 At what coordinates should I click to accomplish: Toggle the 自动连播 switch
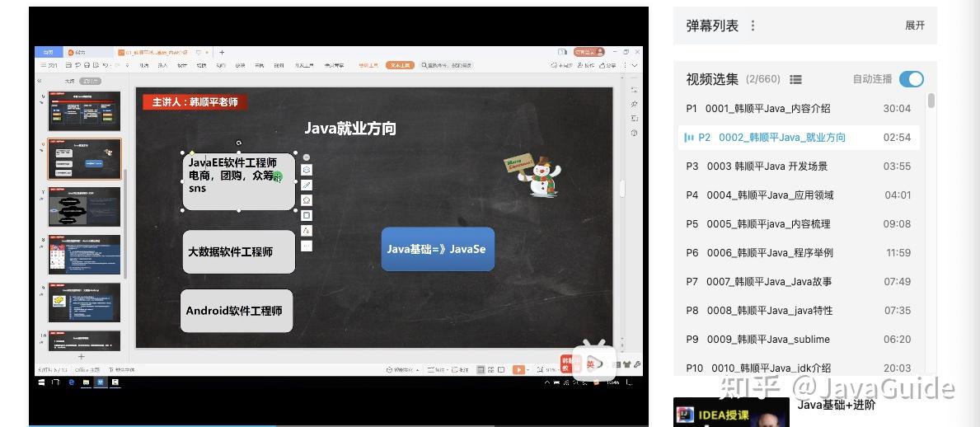(x=912, y=79)
